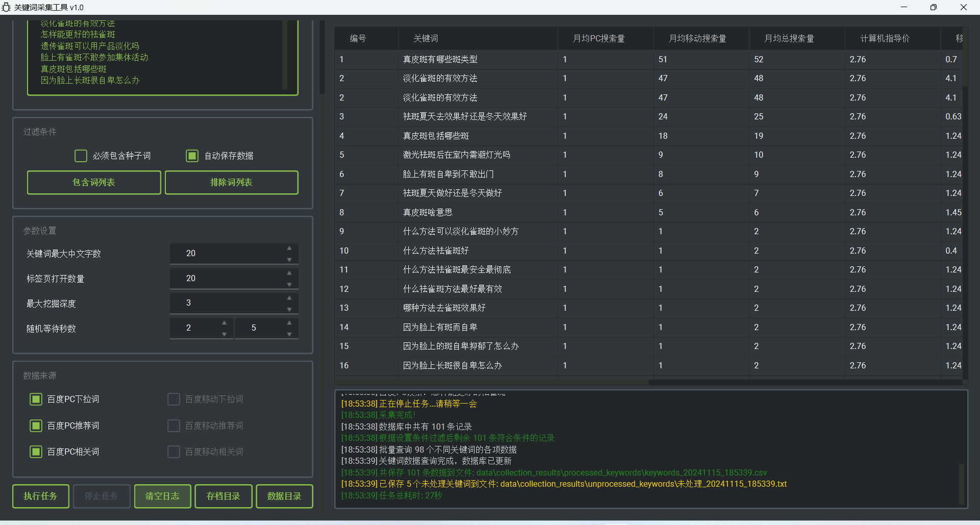Viewport: 980px width, 525px height.
Task: Sort by 月均移动搜索量 column header
Action: pyautogui.click(x=701, y=38)
